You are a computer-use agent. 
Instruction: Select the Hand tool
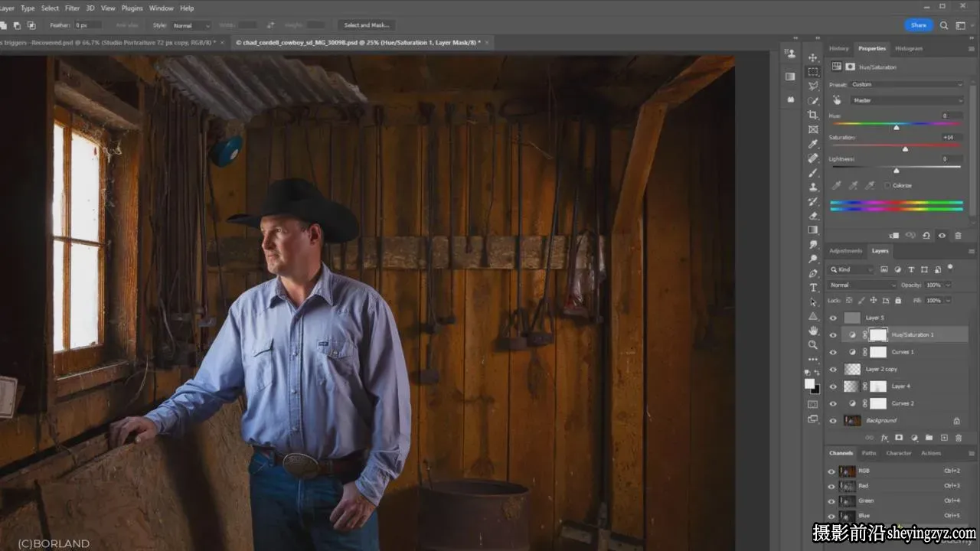pos(813,331)
